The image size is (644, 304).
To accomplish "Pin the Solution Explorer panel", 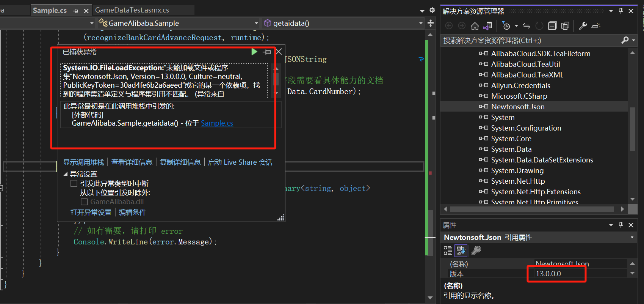I will coord(621,11).
